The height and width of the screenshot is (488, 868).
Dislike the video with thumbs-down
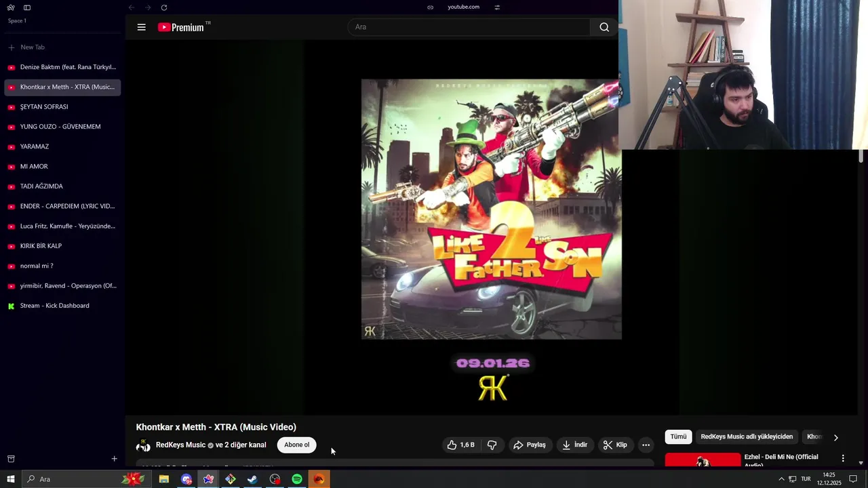point(492,445)
